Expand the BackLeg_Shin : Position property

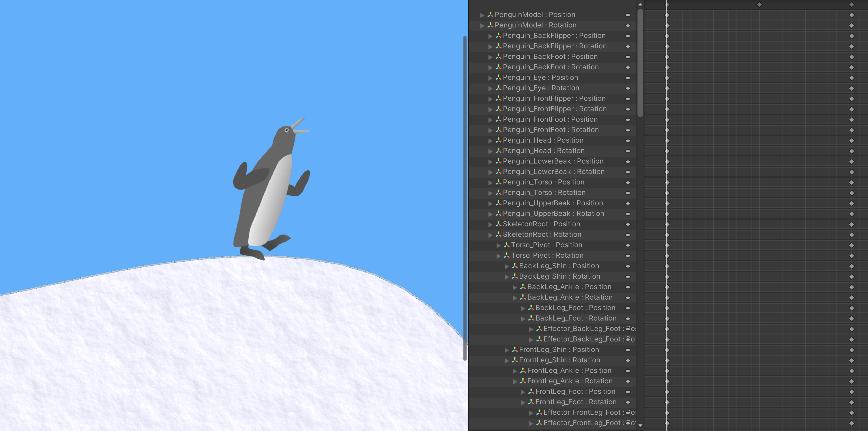(506, 266)
